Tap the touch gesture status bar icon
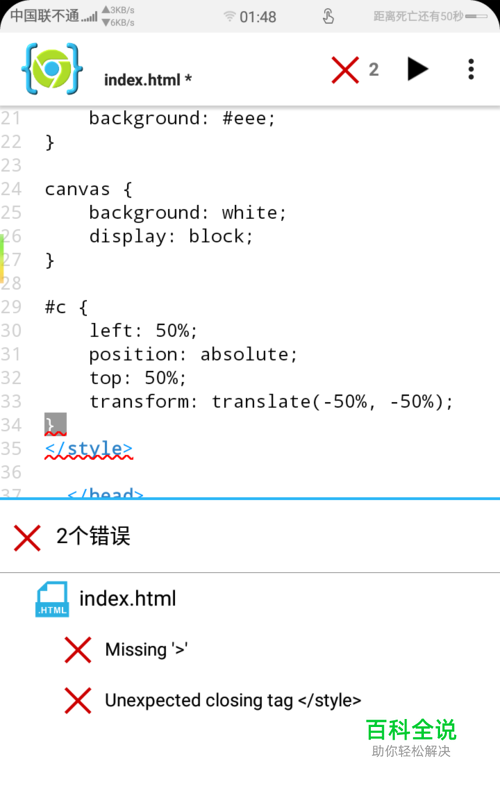 click(328, 16)
